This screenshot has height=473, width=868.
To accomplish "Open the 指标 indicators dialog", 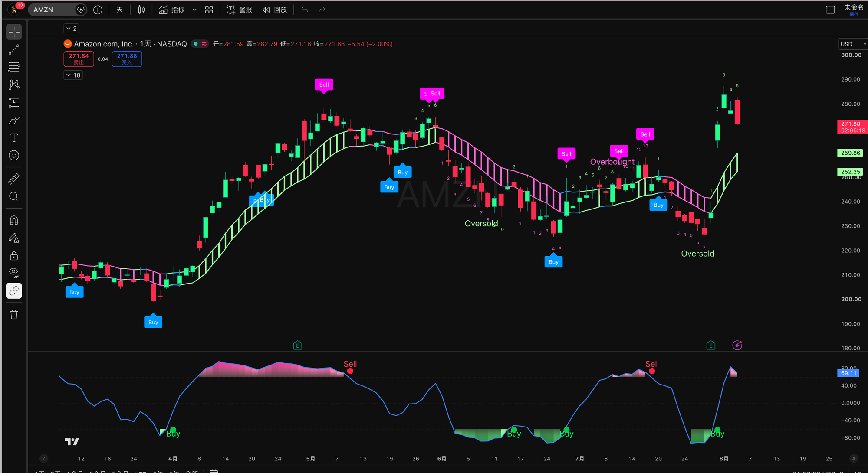I will pyautogui.click(x=172, y=10).
